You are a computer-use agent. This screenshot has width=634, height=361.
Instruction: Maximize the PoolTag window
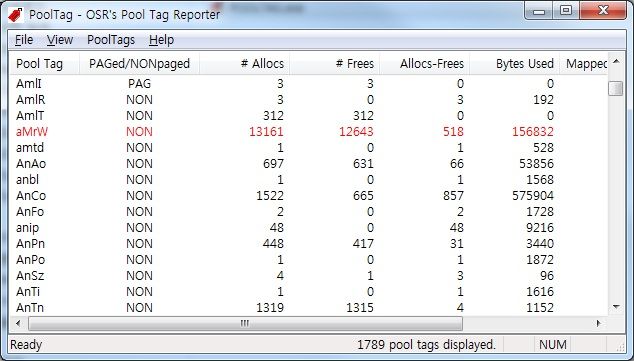566,11
